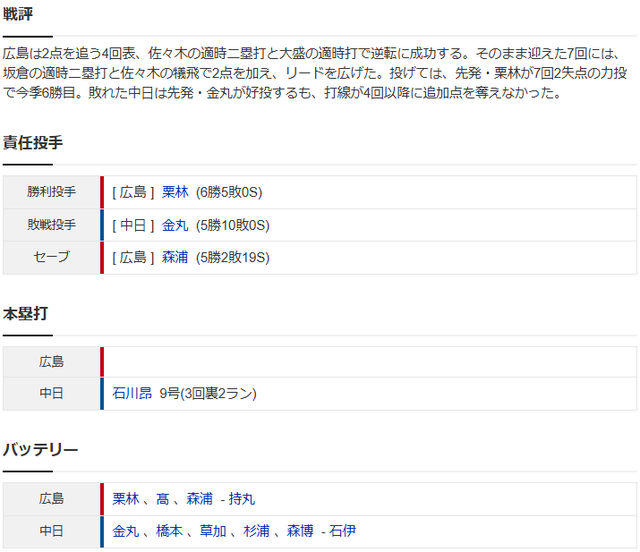
Task: Click 髙 in 広島 battery row
Action: coord(162,499)
